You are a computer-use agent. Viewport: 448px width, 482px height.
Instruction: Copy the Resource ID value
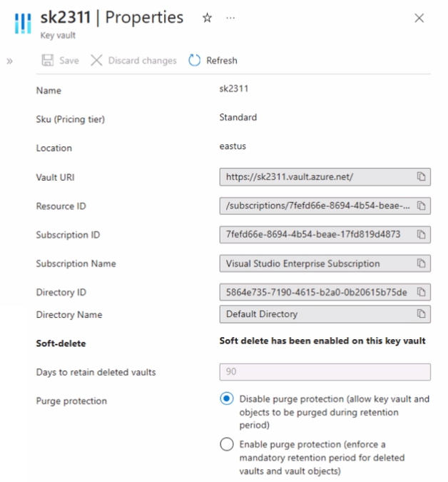point(421,206)
